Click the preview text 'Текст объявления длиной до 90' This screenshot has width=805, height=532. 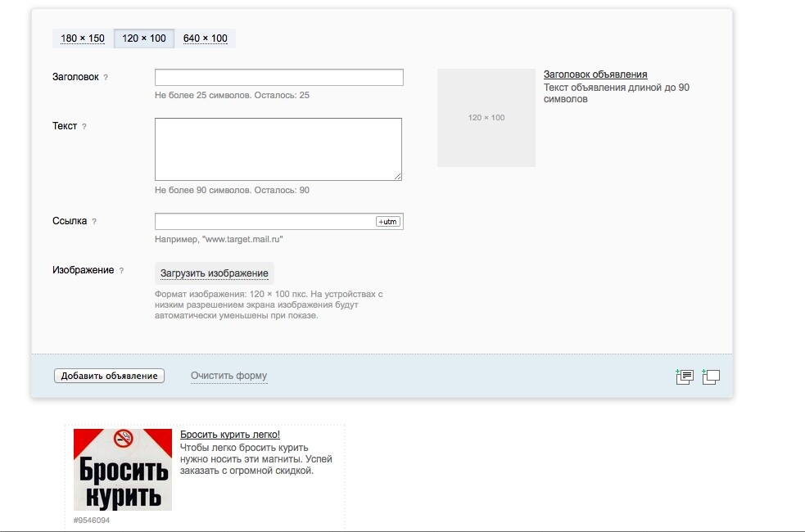point(617,93)
